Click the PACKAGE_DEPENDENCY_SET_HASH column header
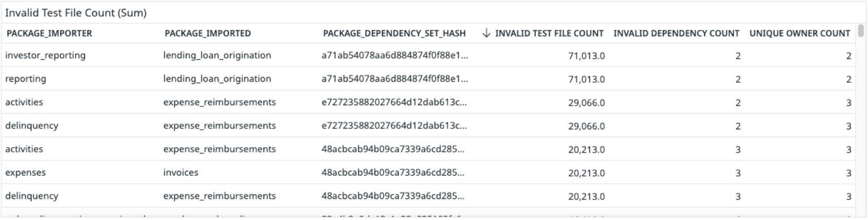 pos(394,34)
